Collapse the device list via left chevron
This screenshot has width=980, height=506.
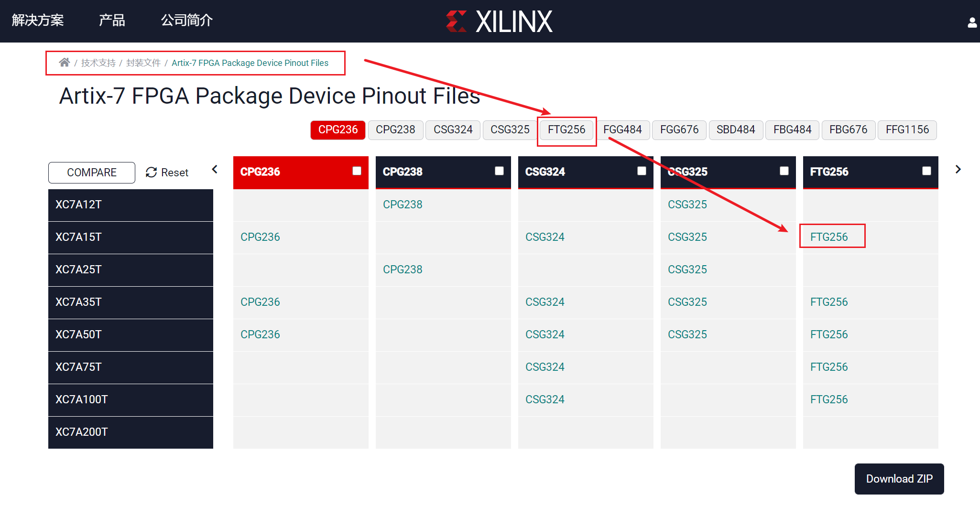click(x=215, y=169)
